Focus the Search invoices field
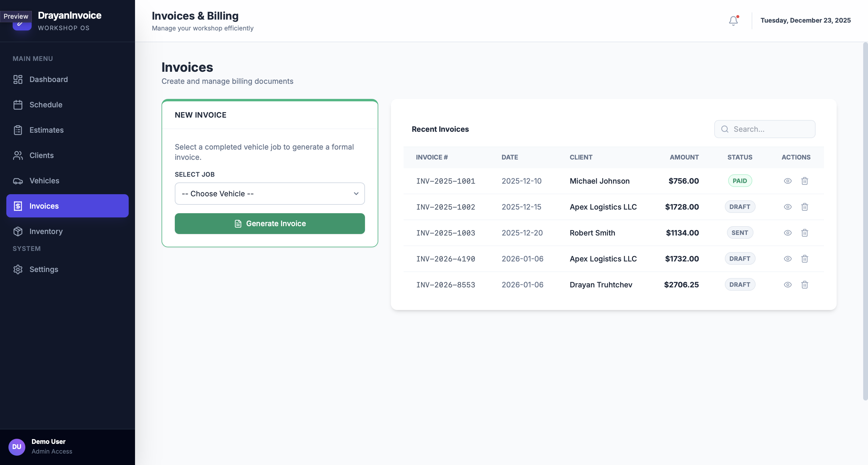The image size is (868, 465). 765,129
